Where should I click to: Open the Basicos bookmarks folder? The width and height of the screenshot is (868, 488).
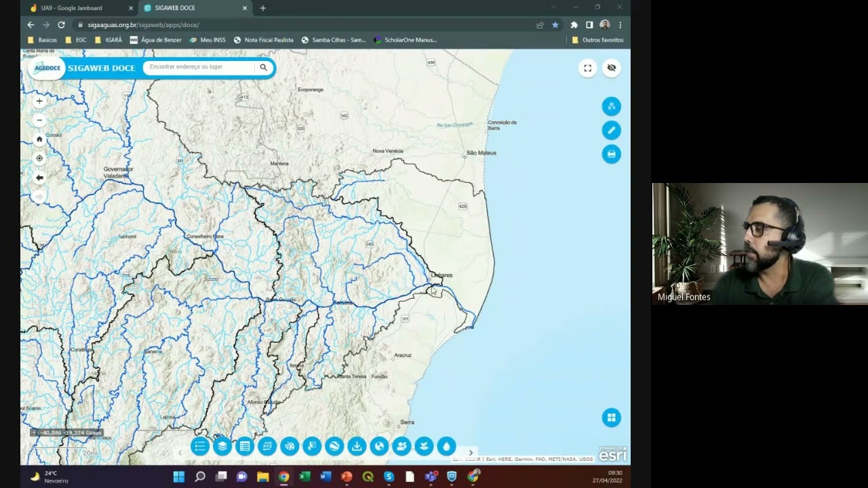point(42,40)
